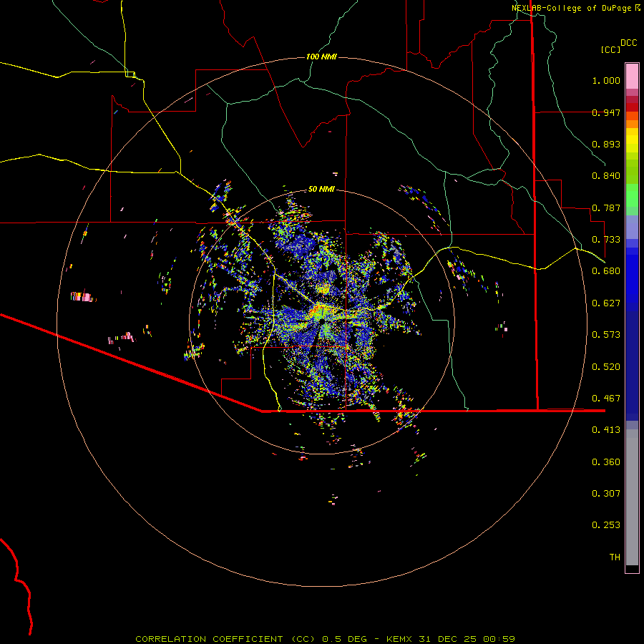Image resolution: width=644 pixels, height=644 pixels.
Task: Click the Correlation Coefficient caption at bottom
Action: click(x=325, y=639)
